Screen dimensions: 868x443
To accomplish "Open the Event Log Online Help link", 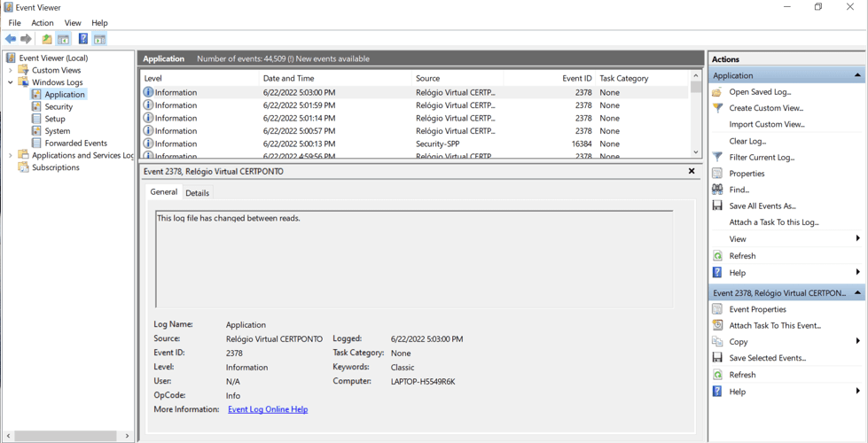I will point(268,409).
